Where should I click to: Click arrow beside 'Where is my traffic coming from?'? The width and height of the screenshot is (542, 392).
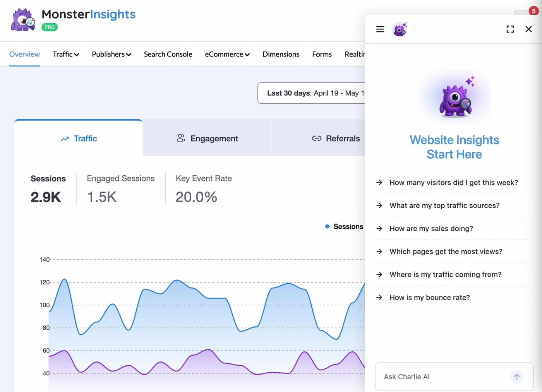pyautogui.click(x=379, y=274)
